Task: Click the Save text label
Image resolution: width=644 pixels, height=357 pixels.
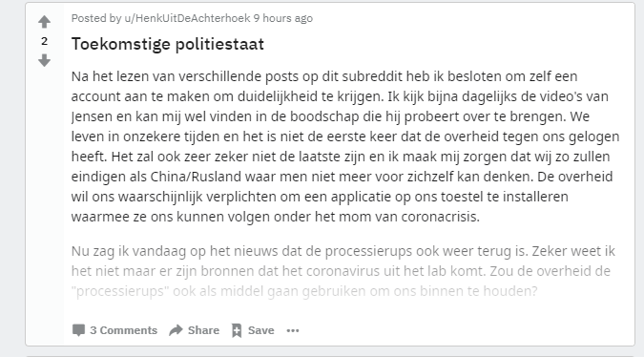Action: click(260, 330)
